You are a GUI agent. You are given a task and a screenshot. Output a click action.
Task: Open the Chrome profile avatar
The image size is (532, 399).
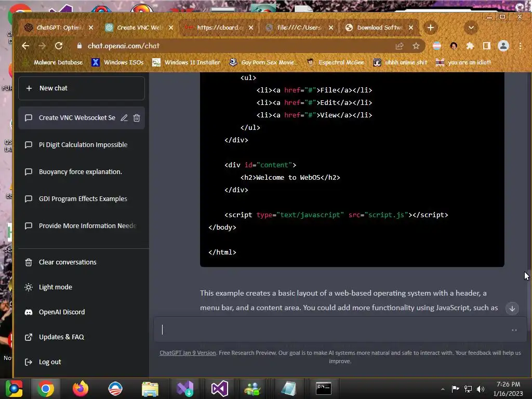pos(503,46)
